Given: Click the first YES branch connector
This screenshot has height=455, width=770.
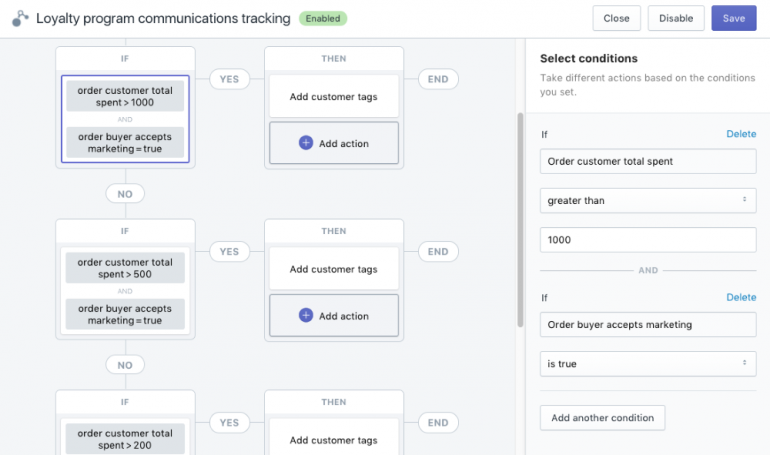Looking at the screenshot, I should (229, 79).
